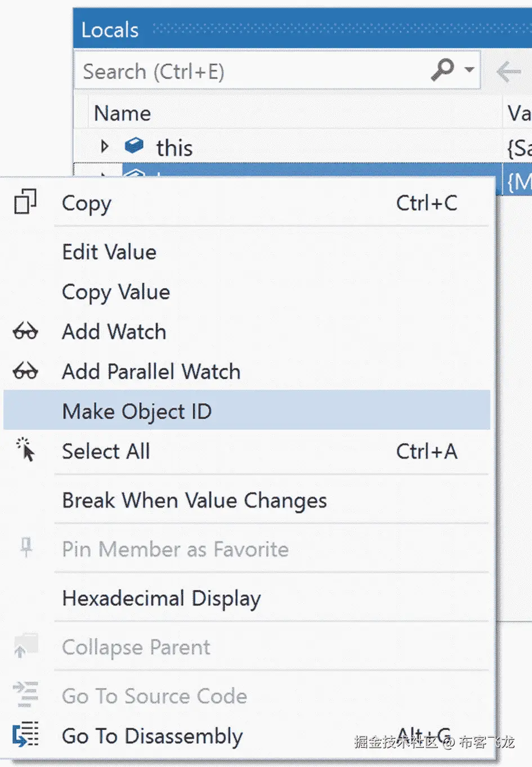Choose Make Object ID from menu

pos(137,411)
